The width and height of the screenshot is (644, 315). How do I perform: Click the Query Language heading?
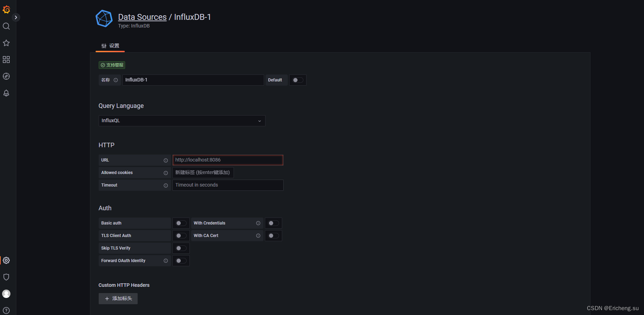[x=121, y=106]
